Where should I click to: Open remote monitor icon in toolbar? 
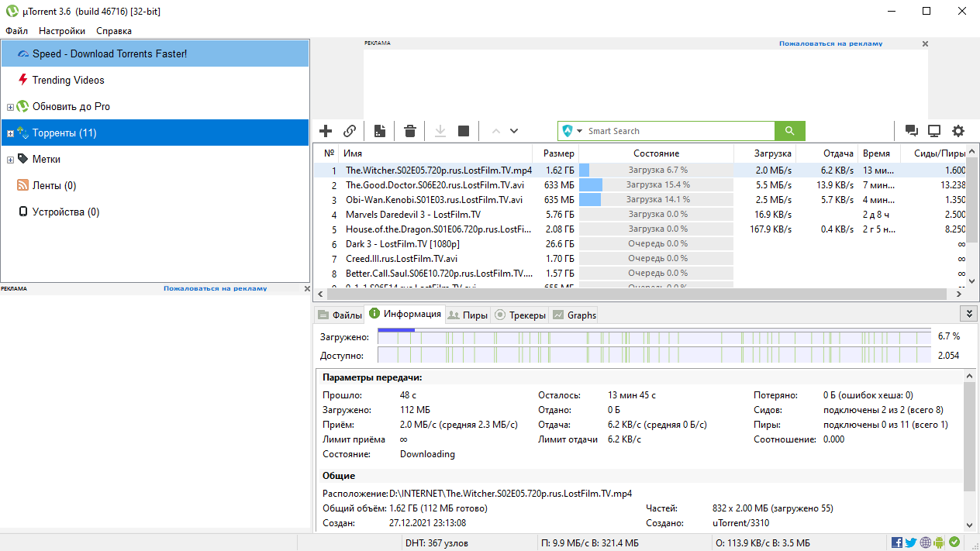tap(934, 131)
